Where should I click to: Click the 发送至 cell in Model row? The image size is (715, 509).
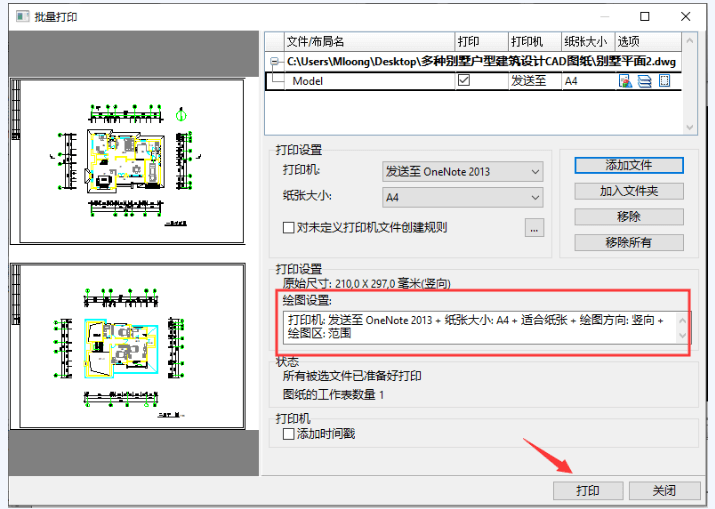[535, 81]
